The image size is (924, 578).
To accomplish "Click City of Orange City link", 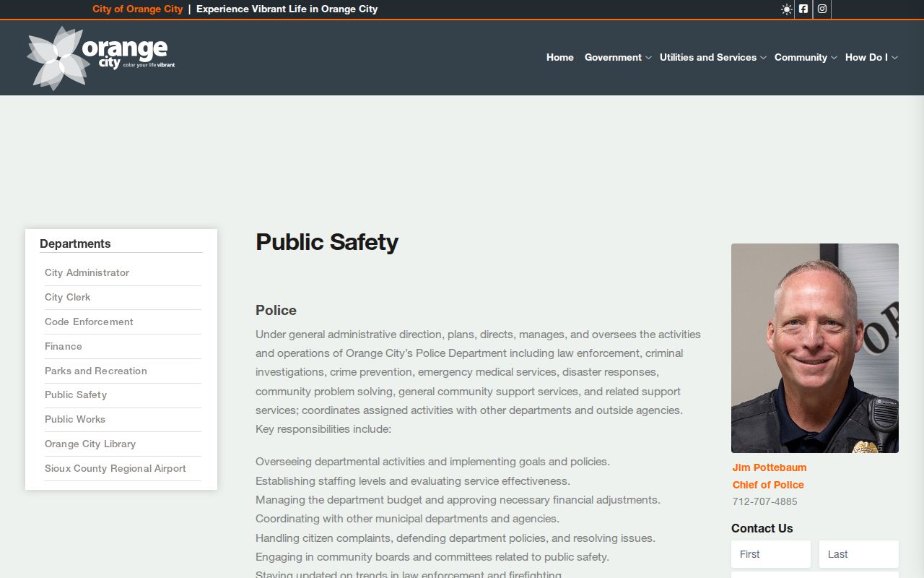I will [x=138, y=9].
